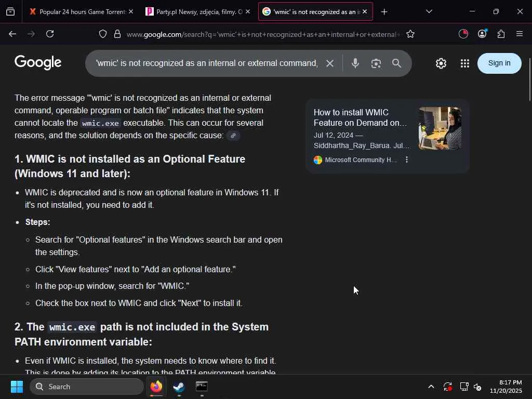Open the Windows Start menu
The image size is (532, 399).
pyautogui.click(x=17, y=387)
